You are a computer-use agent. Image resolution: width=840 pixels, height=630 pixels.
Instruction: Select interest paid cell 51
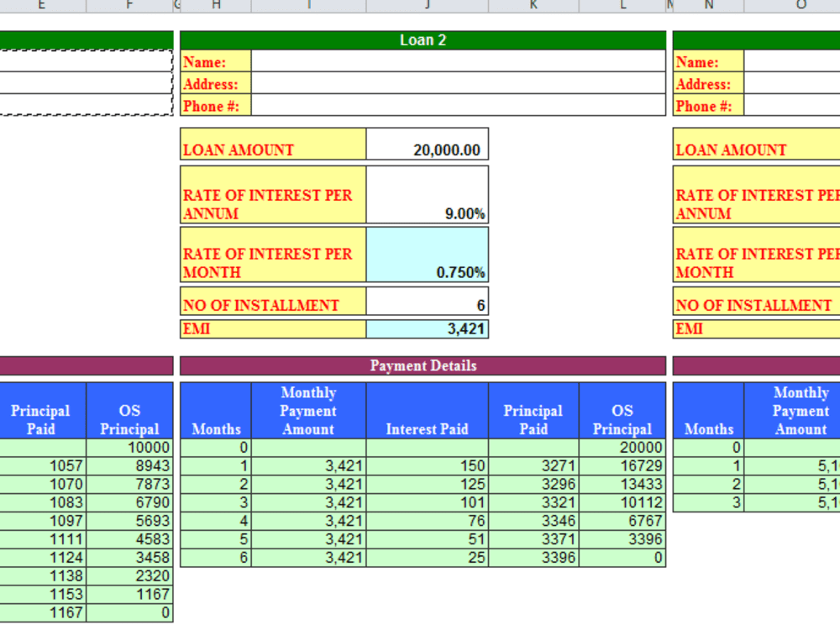428,539
